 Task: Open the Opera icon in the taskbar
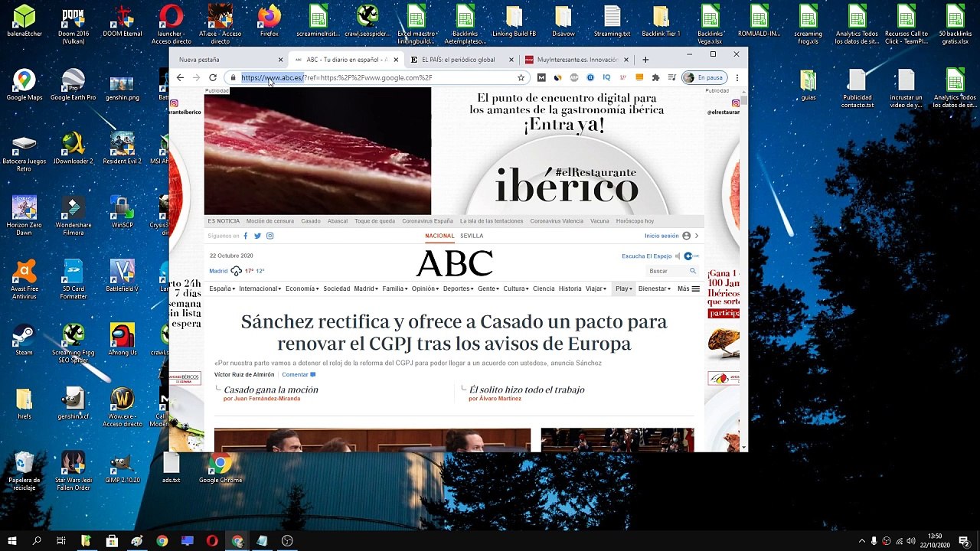pos(212,540)
